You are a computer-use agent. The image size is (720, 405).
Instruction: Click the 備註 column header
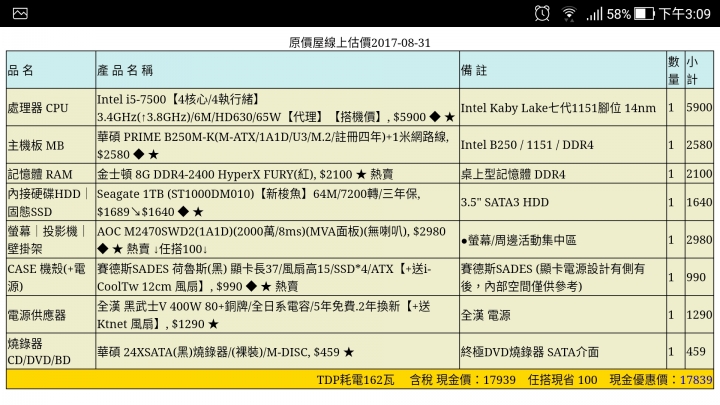click(563, 70)
